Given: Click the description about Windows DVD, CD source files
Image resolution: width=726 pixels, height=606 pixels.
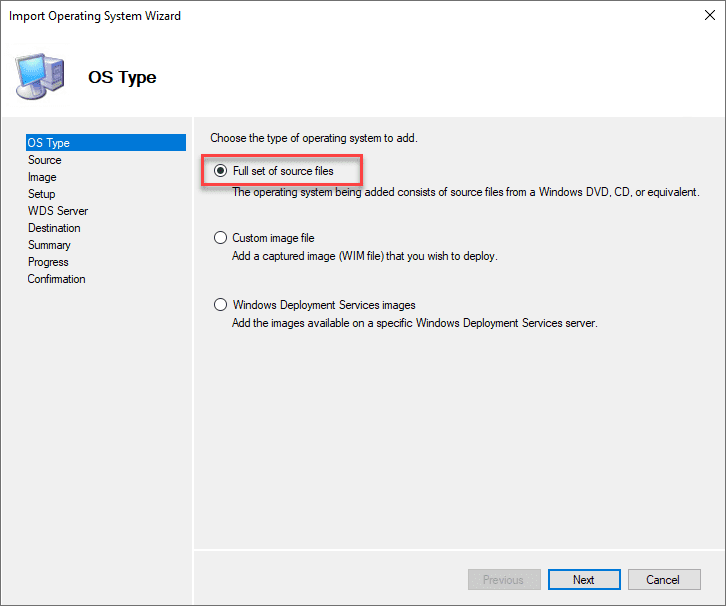Looking at the screenshot, I should coord(466,192).
